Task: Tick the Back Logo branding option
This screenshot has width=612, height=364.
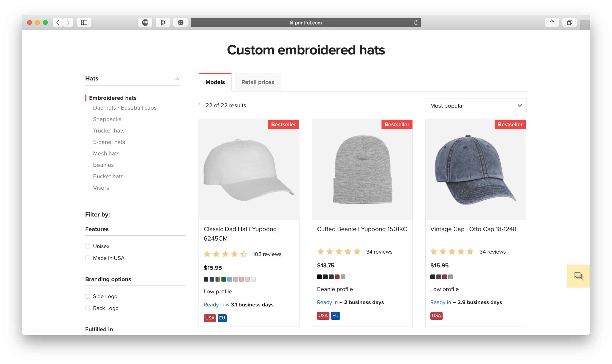Action: (x=88, y=308)
